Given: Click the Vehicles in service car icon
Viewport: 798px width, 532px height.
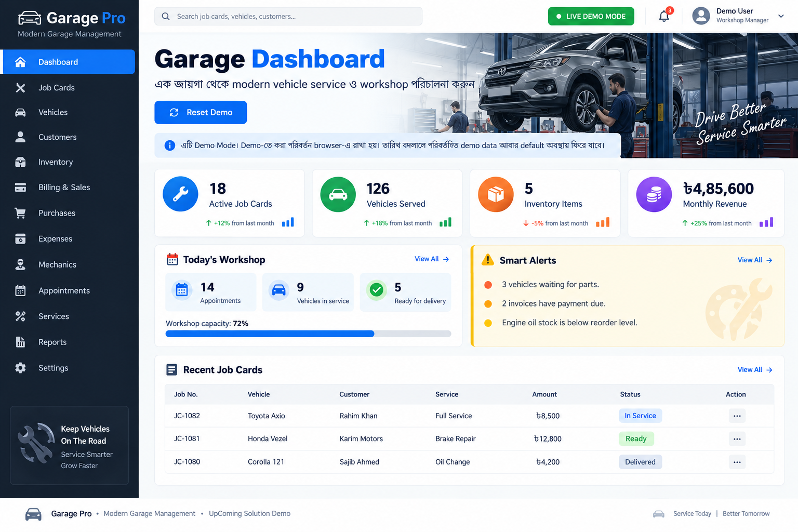Looking at the screenshot, I should coord(279,290).
